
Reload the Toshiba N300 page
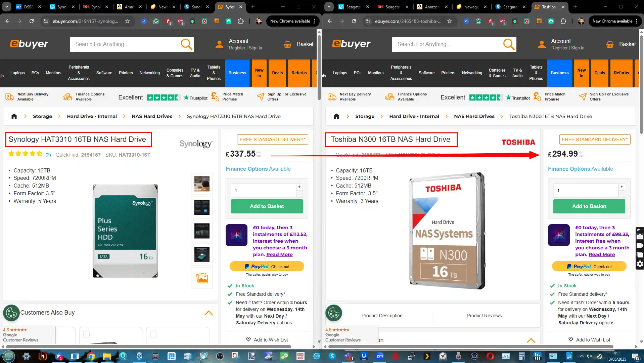click(x=354, y=21)
